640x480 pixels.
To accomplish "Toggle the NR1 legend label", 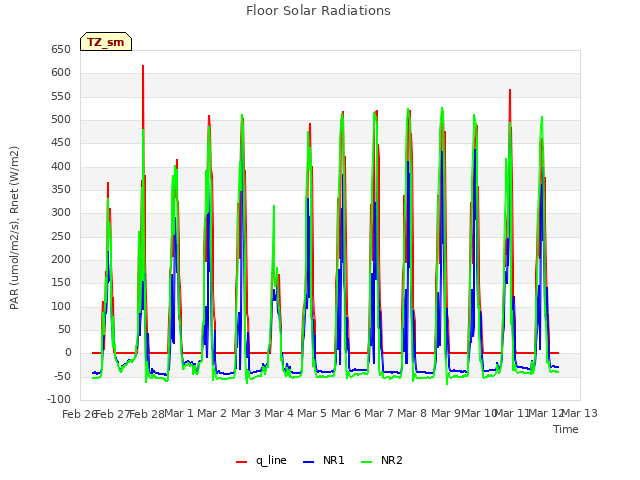I will (x=333, y=460).
